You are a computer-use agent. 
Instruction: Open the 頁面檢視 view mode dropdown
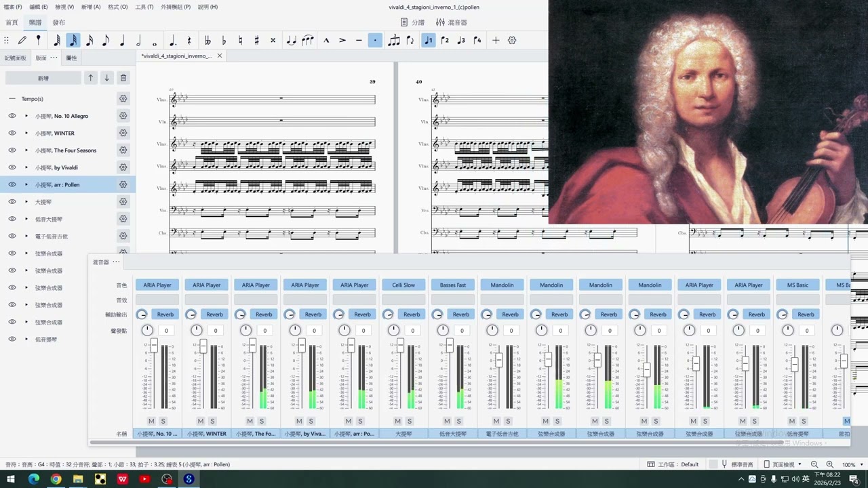pos(783,464)
